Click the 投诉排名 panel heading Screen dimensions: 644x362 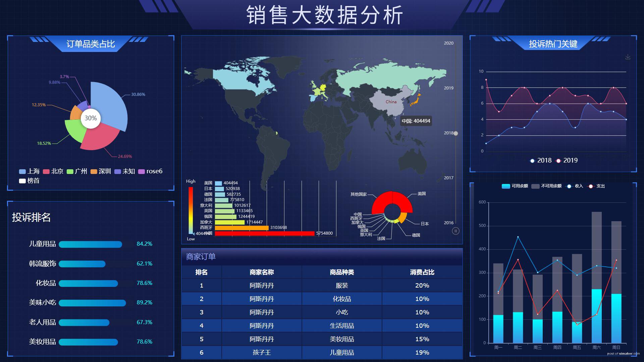[32, 218]
